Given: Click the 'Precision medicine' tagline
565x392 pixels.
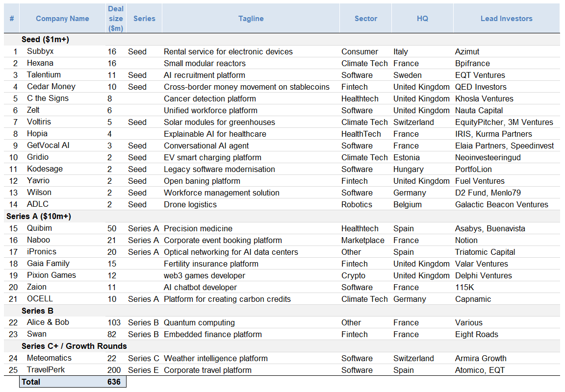Looking at the screenshot, I should (198, 228).
